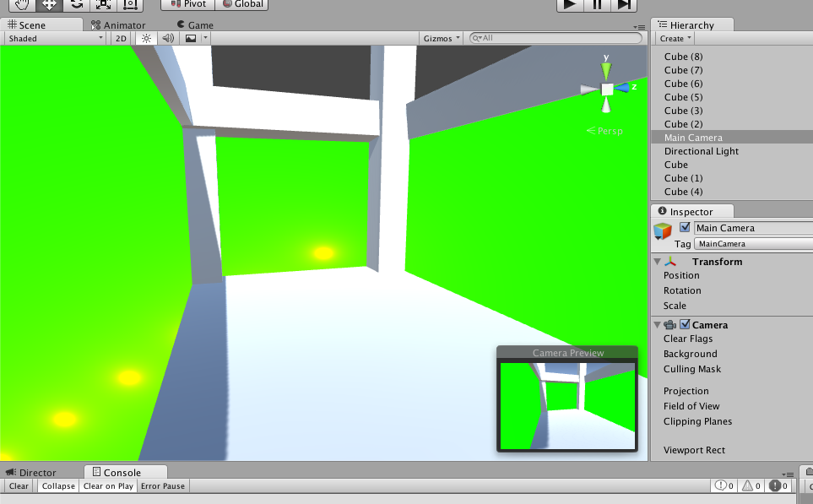Viewport: 813px width, 504px height.
Task: Collapse the Camera component
Action: [x=657, y=325]
